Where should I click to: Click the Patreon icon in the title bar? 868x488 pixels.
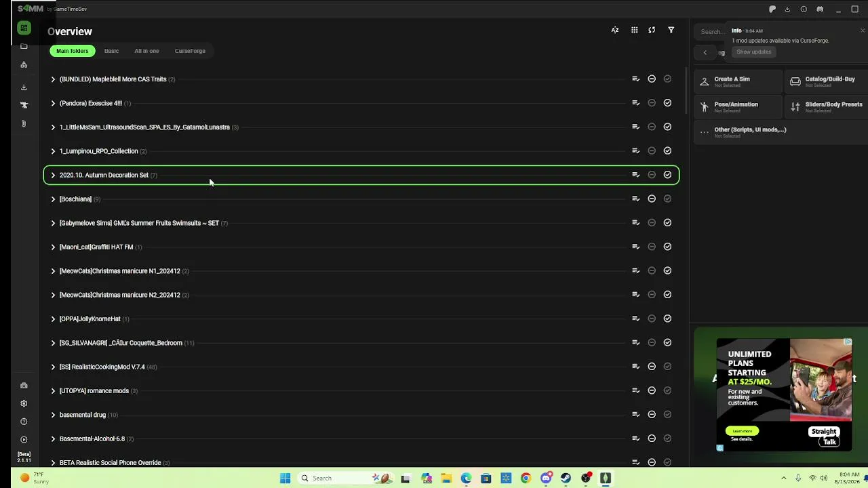click(772, 9)
